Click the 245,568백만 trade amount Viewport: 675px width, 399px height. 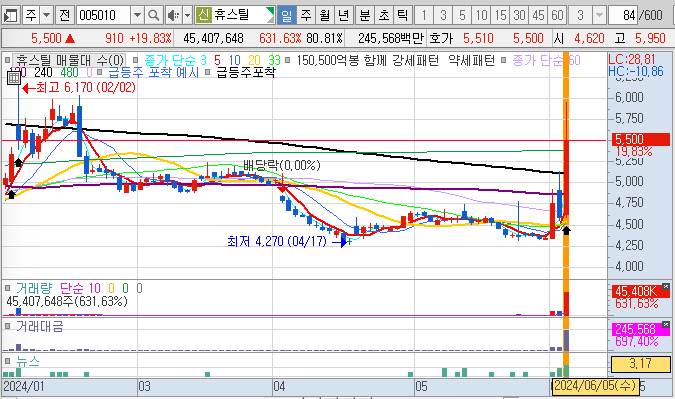(x=391, y=39)
